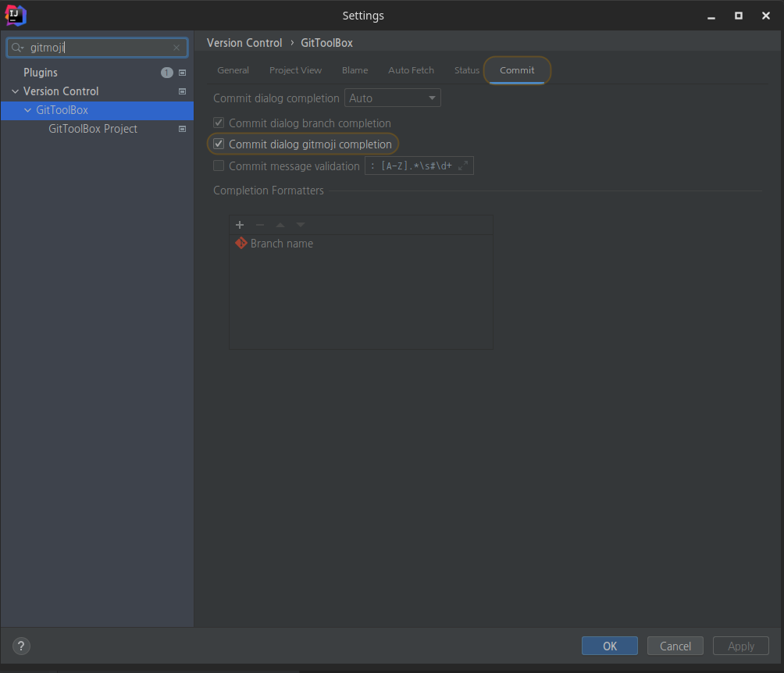Select GitToolBox Project tree item

[x=93, y=129]
